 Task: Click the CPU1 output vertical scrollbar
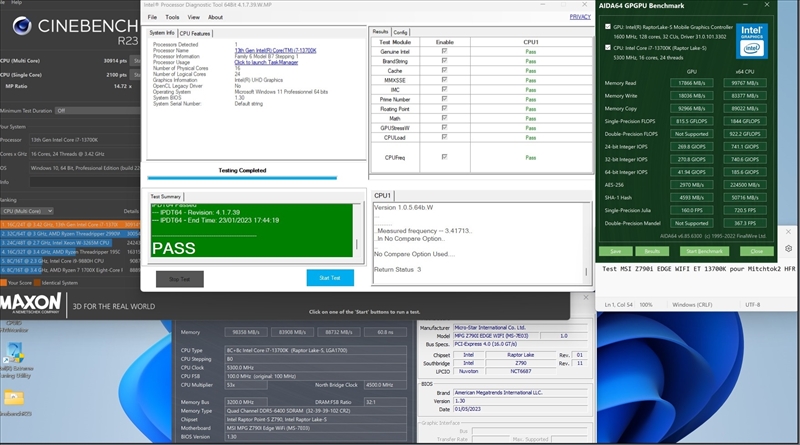[586, 242]
